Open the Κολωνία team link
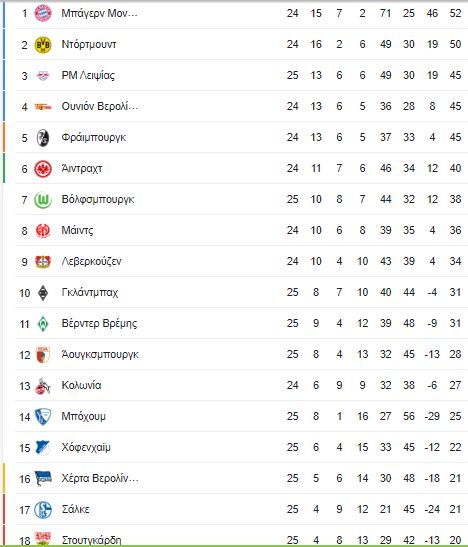 coord(81,385)
